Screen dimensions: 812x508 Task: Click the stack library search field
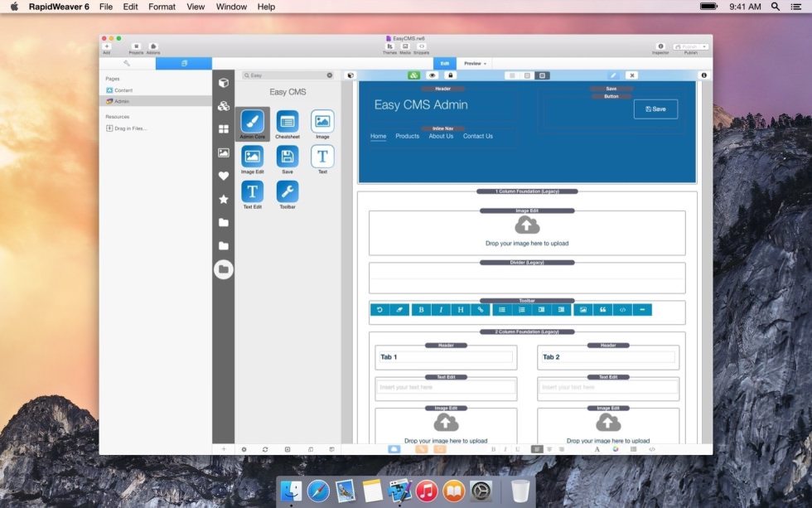point(288,75)
